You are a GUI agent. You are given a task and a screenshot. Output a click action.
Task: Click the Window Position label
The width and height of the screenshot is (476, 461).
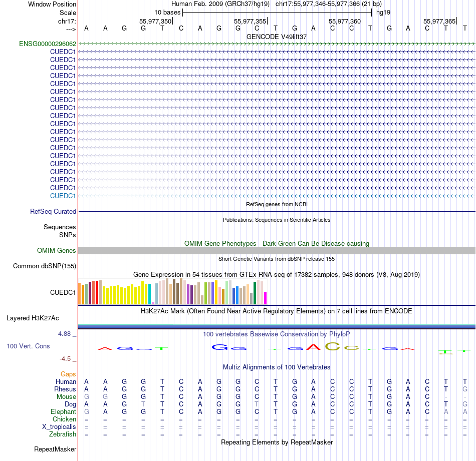coord(52,4)
